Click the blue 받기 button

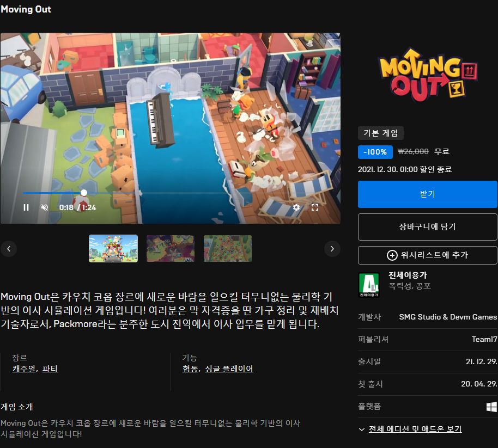(x=427, y=194)
